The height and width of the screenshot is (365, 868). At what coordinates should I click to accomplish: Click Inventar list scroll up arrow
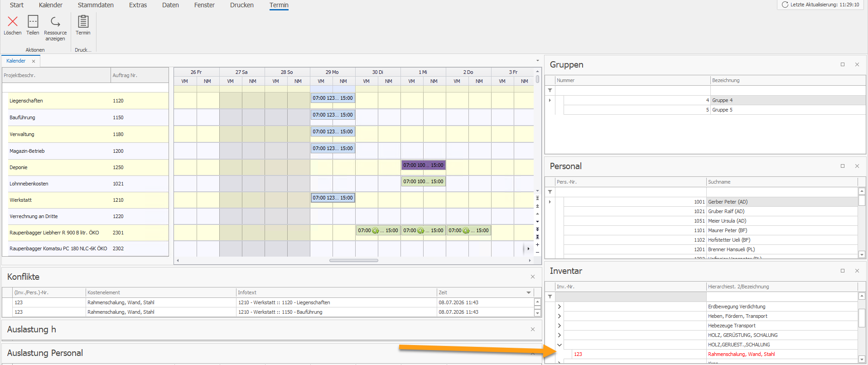click(x=862, y=296)
